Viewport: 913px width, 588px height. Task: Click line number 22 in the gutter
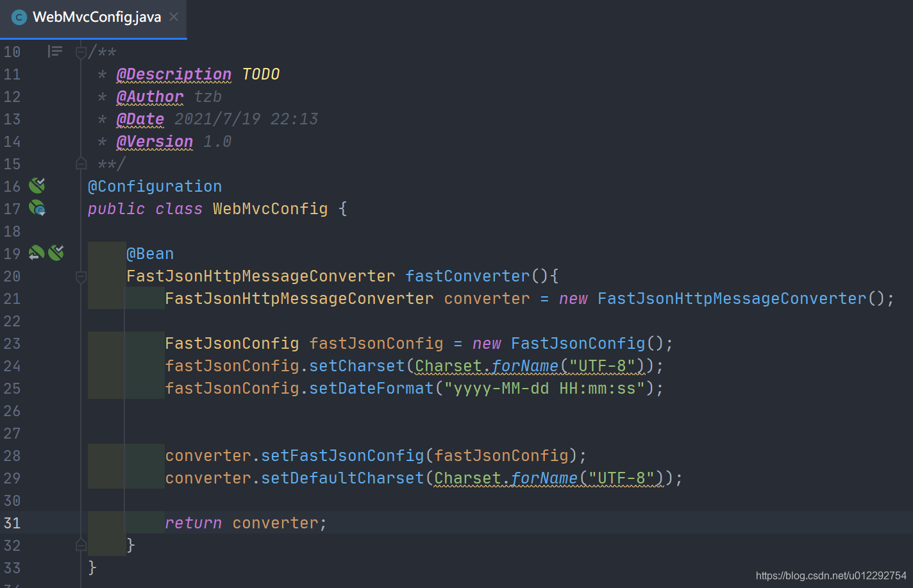(x=12, y=321)
